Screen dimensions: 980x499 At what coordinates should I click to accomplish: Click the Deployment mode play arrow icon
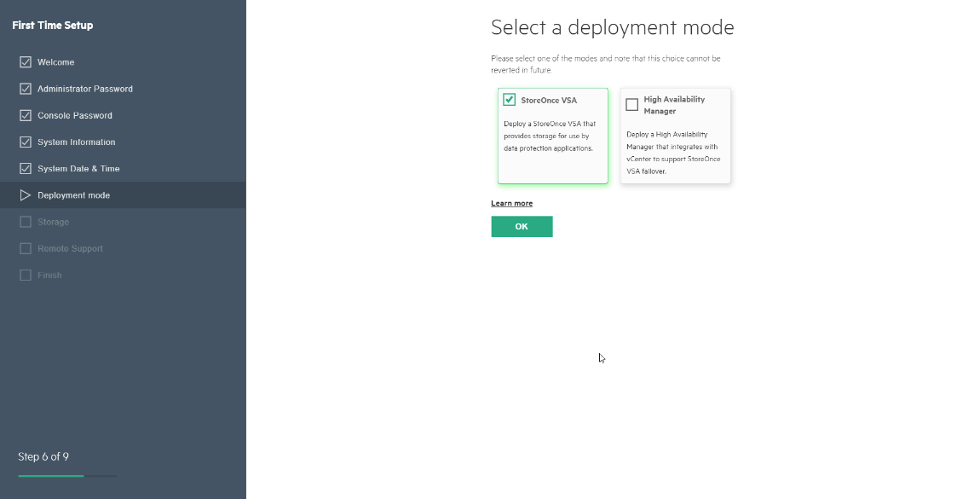(26, 195)
